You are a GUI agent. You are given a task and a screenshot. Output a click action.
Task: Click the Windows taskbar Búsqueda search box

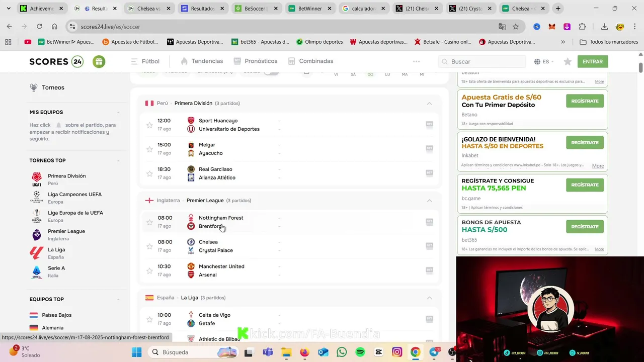point(194,352)
